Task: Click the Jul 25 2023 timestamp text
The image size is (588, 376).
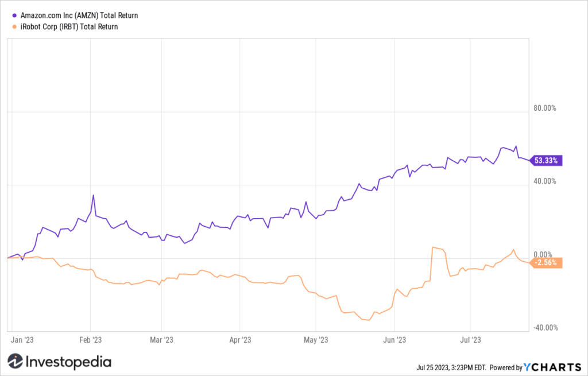Action: coord(451,367)
